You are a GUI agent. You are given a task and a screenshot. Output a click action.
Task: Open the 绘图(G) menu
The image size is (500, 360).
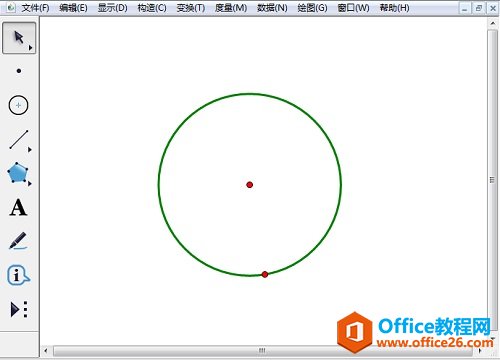click(312, 8)
